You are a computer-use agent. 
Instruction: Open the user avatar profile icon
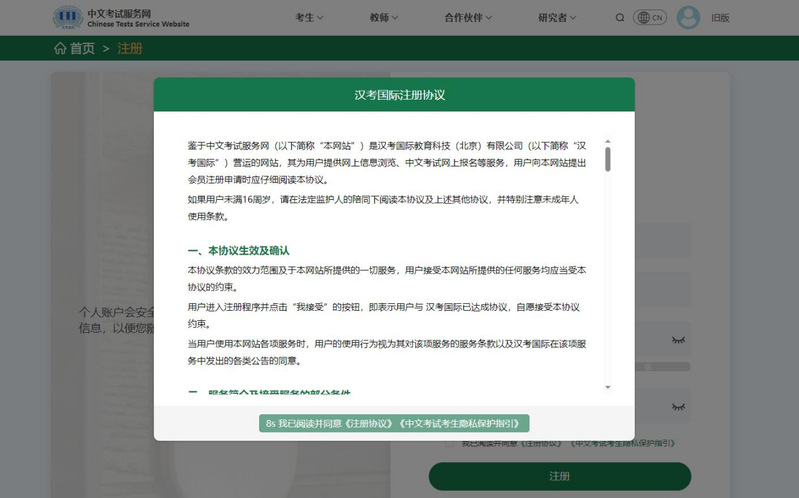[688, 17]
